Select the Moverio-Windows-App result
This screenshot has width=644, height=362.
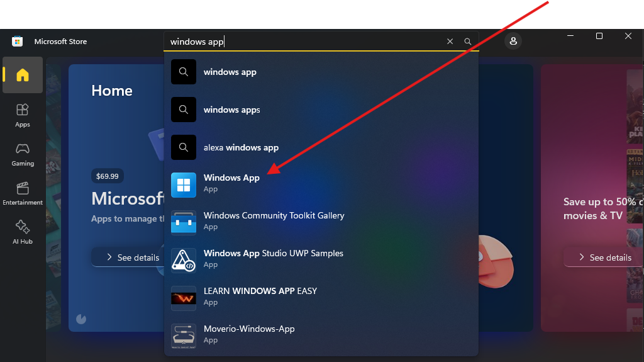click(249, 334)
